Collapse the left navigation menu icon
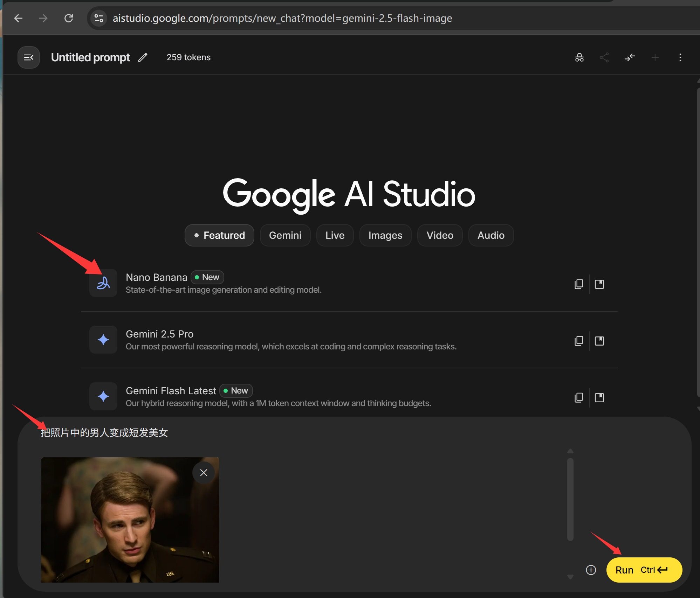 tap(28, 57)
